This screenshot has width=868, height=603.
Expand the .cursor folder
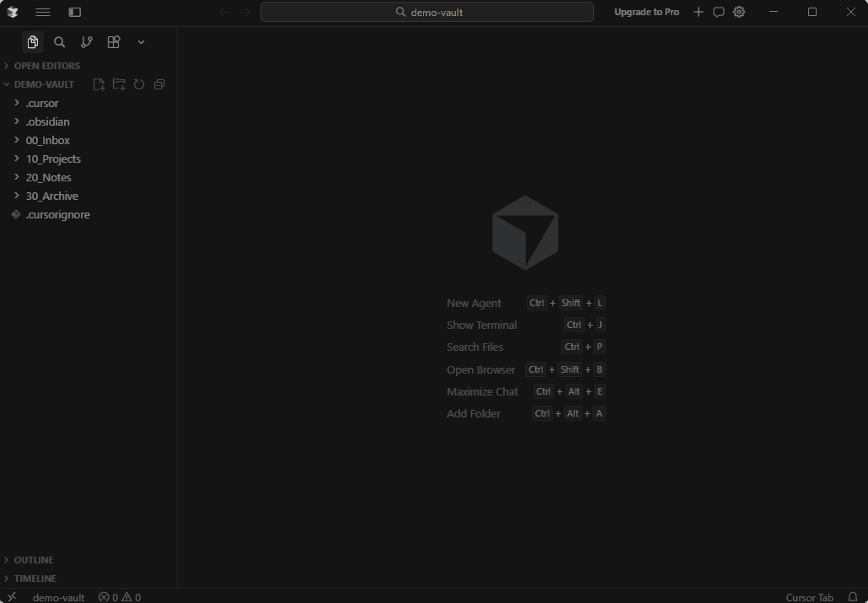pos(88,103)
